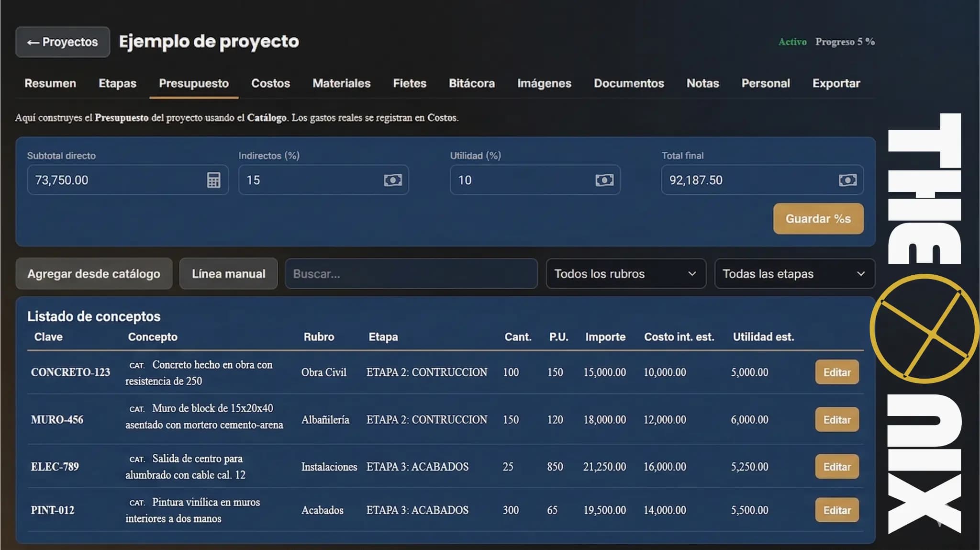Edit the ELEC-789 row

837,467
